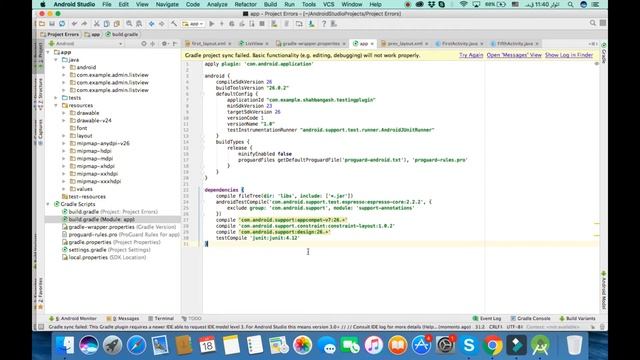Collapse the app module tree node

tap(49, 52)
